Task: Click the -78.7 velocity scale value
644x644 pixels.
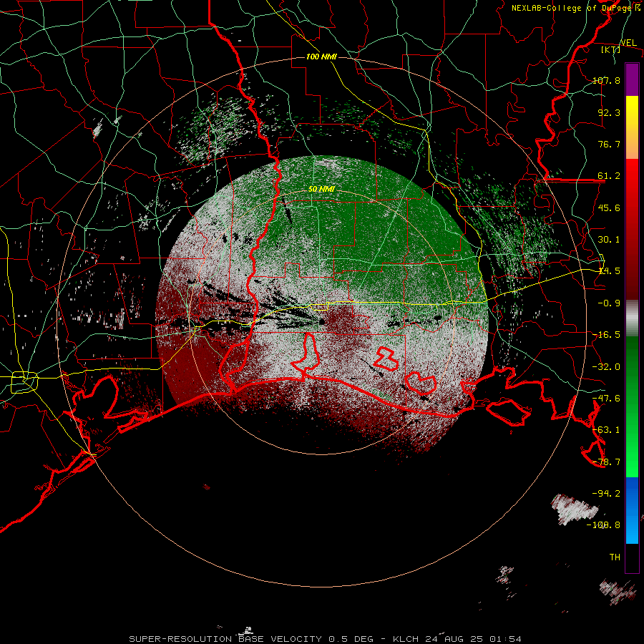Action: (x=606, y=462)
